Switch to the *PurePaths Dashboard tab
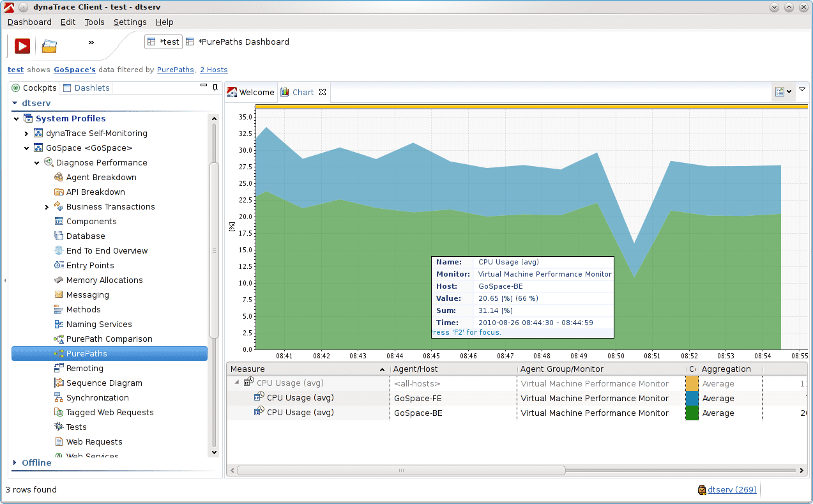 point(237,42)
